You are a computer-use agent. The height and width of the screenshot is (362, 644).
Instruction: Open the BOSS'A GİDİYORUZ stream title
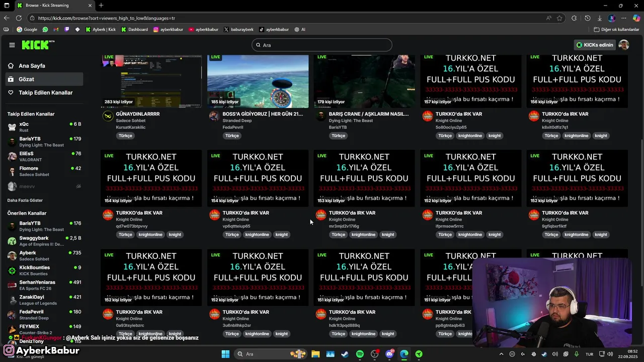(263, 114)
